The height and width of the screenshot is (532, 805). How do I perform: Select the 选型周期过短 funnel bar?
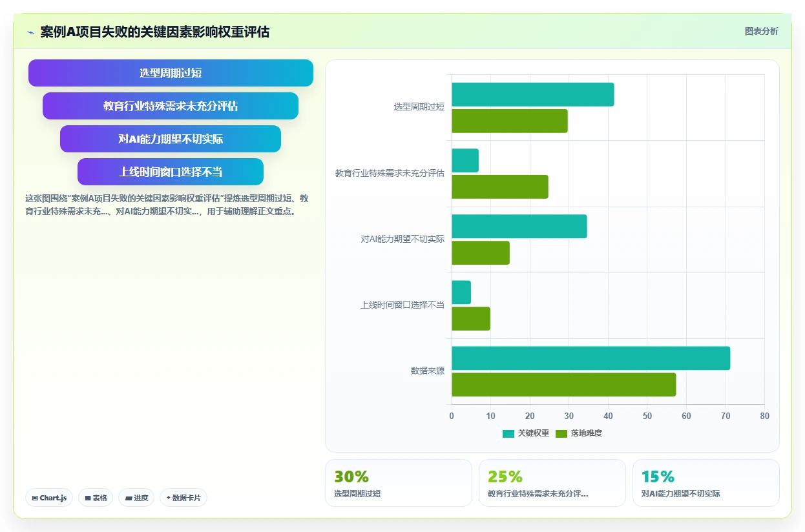[x=171, y=73]
